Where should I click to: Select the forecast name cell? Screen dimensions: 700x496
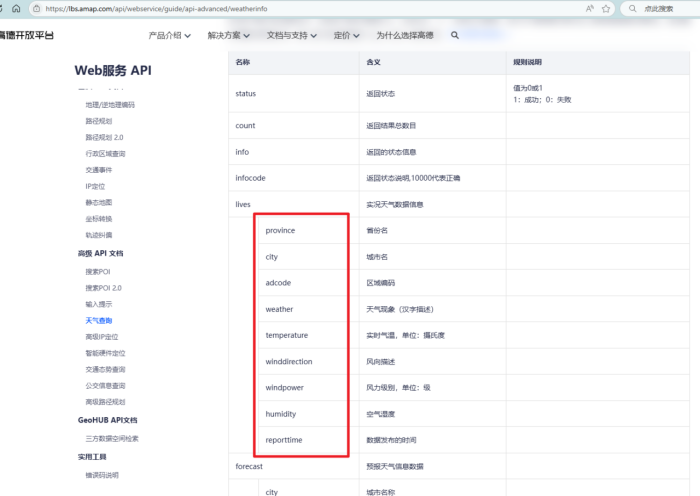(294, 466)
